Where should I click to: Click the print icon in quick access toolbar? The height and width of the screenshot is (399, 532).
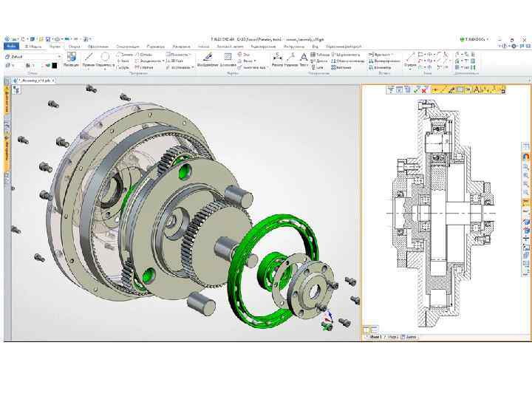pyautogui.click(x=58, y=39)
